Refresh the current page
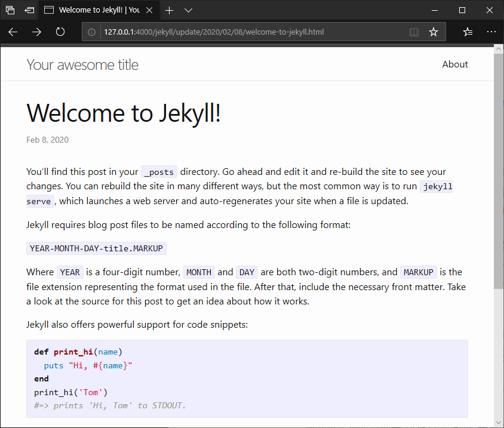 (x=60, y=32)
